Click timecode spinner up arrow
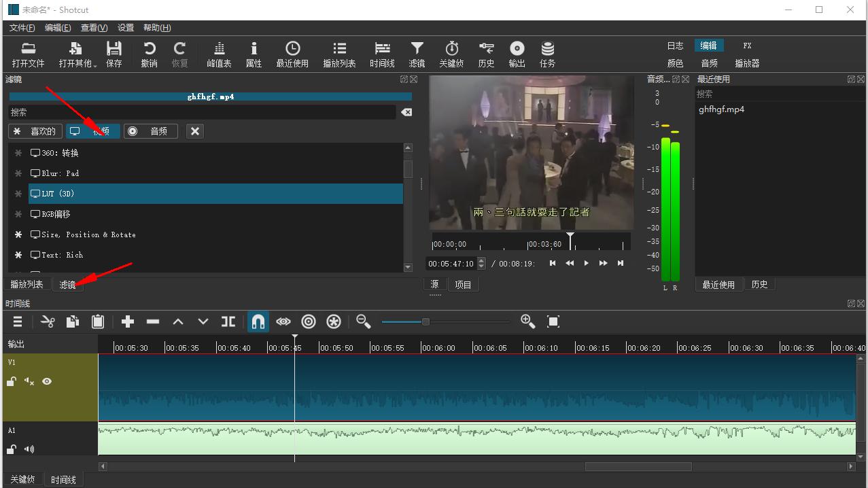 coord(482,260)
